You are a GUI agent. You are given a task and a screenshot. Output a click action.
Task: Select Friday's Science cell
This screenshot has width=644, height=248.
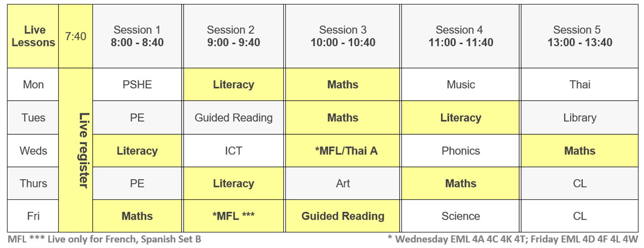(460, 216)
